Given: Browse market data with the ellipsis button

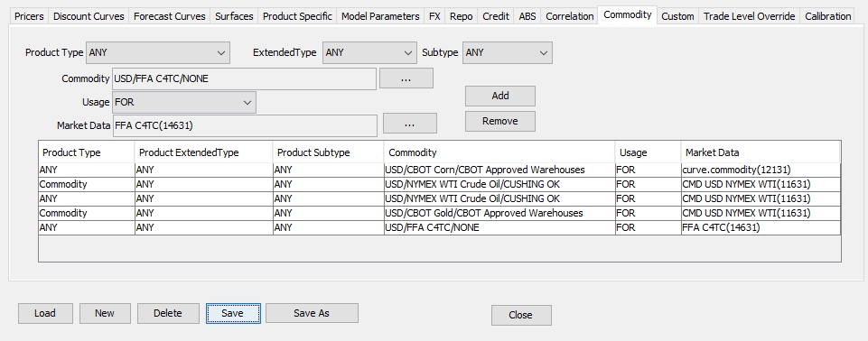Looking at the screenshot, I should coord(410,124).
